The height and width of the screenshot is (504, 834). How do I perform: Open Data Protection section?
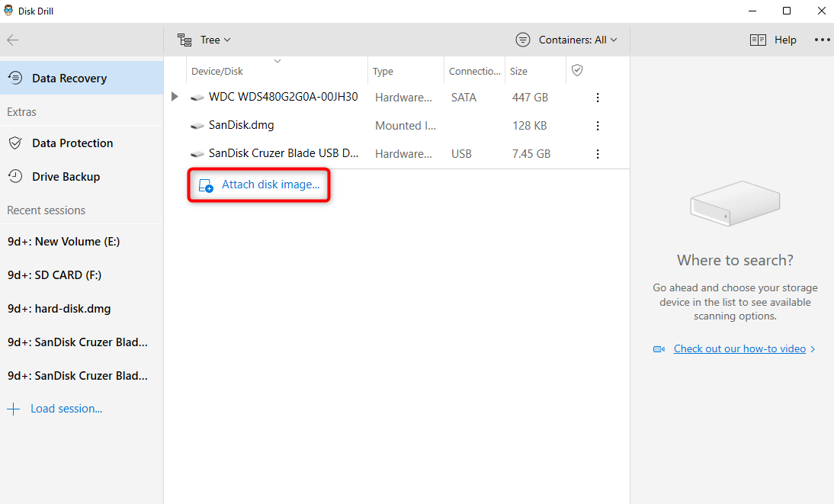pyautogui.click(x=72, y=143)
